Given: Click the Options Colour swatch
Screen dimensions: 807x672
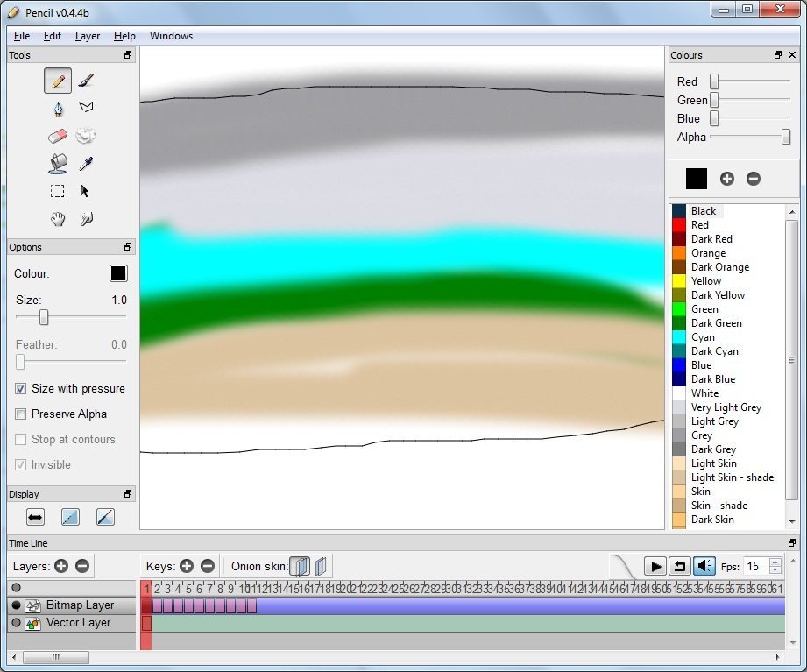Looking at the screenshot, I should (x=118, y=273).
